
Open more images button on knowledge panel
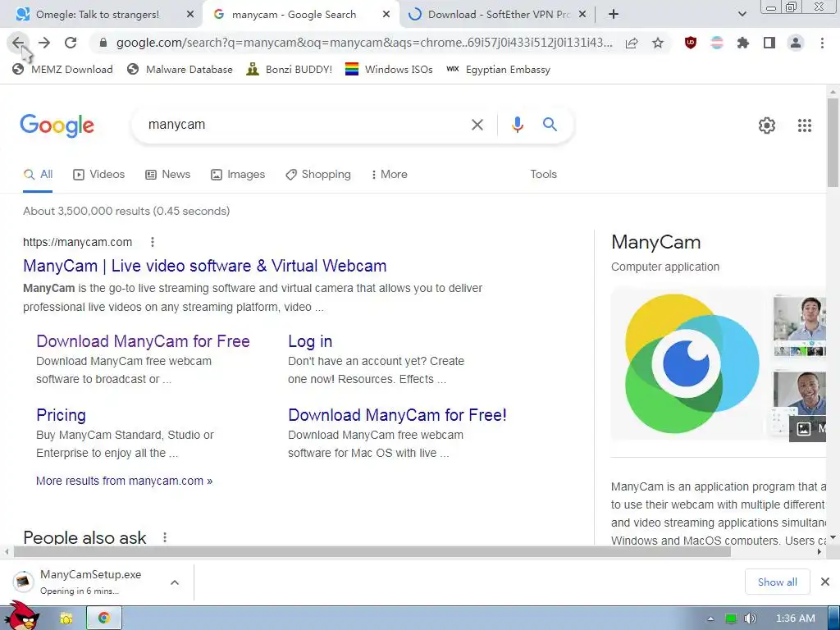point(807,428)
